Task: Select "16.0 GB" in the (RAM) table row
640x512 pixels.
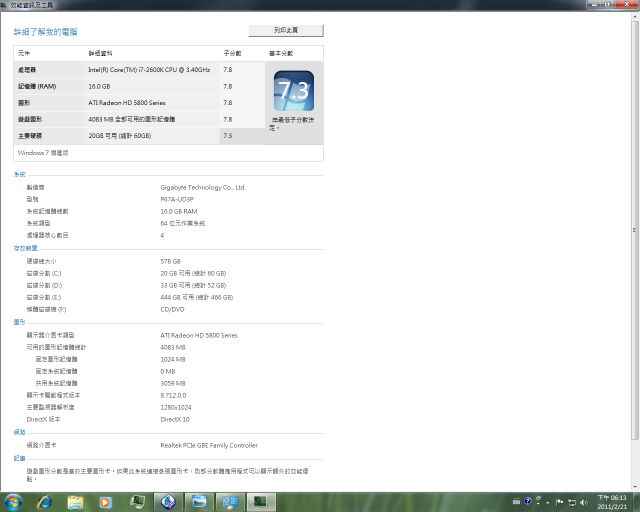Action: click(99, 87)
